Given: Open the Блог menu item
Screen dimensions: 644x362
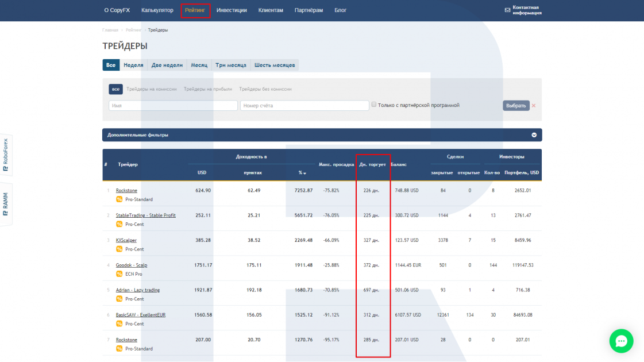Looking at the screenshot, I should pos(341,10).
